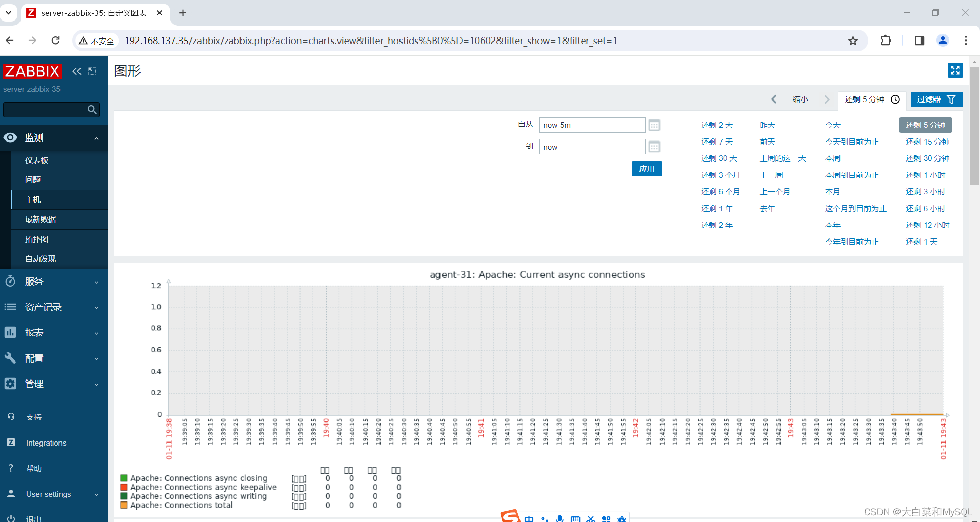Click the 支持 headset icon
Viewport: 980px width, 522px height.
11,417
